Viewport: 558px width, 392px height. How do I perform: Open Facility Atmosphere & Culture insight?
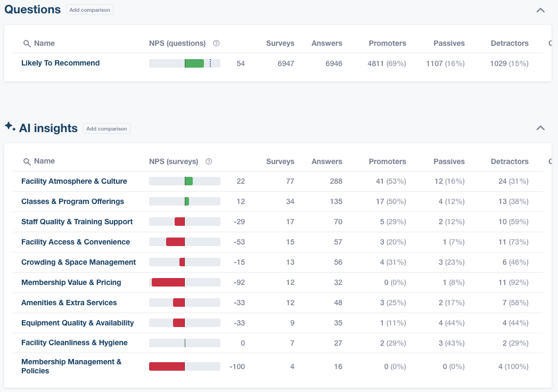pyautogui.click(x=74, y=181)
